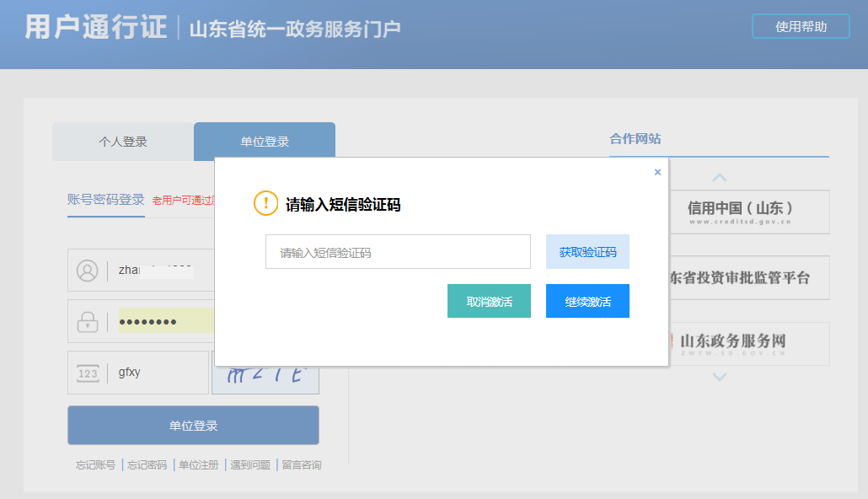Click the 123 icon next to captcha field
This screenshot has height=499, width=868.
pos(88,373)
